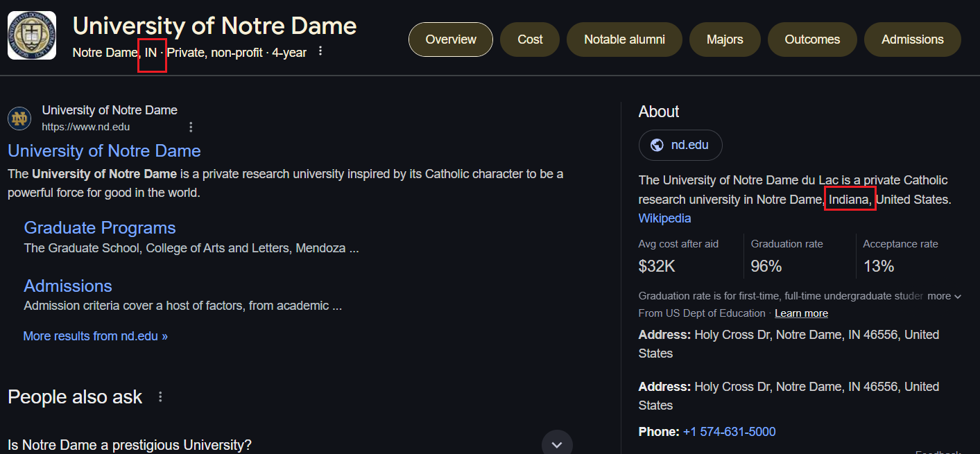Switch to the Admissions tab
The height and width of the screenshot is (454, 980).
click(x=913, y=40)
